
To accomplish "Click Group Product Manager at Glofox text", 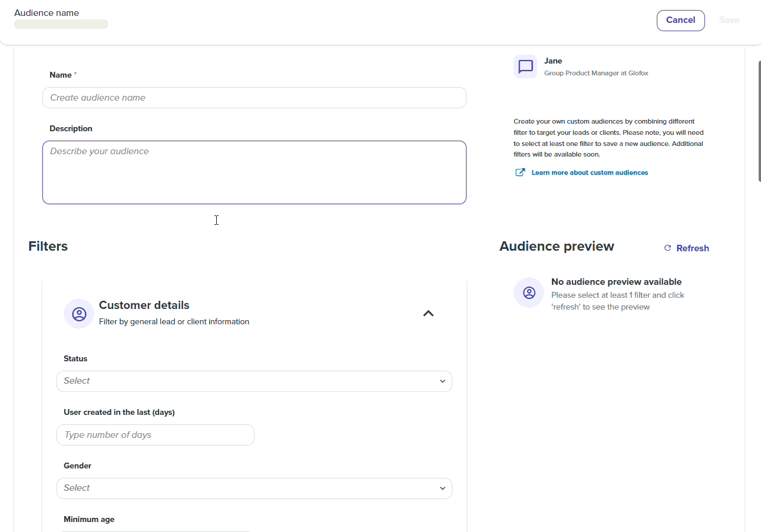I will pos(596,73).
